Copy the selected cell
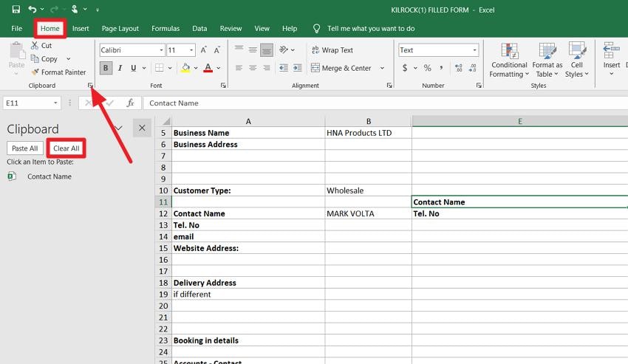 pos(44,59)
